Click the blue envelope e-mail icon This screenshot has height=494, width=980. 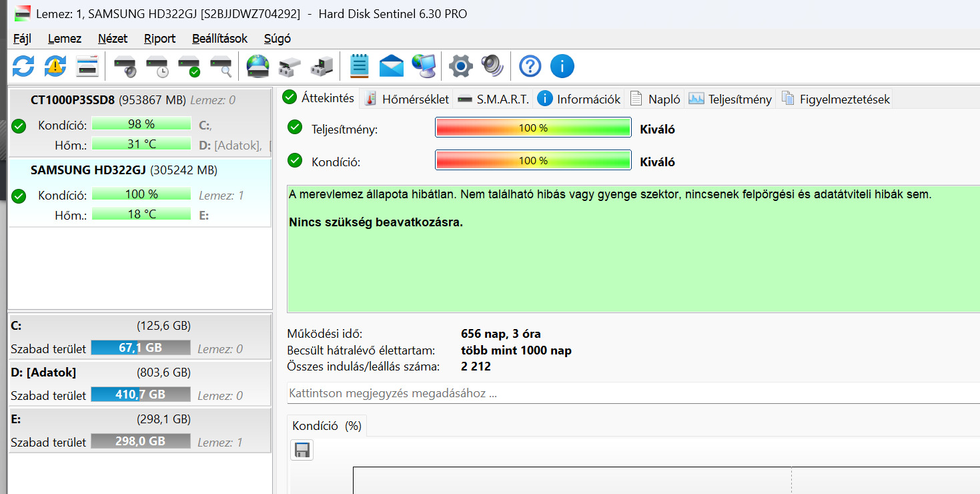tap(392, 67)
